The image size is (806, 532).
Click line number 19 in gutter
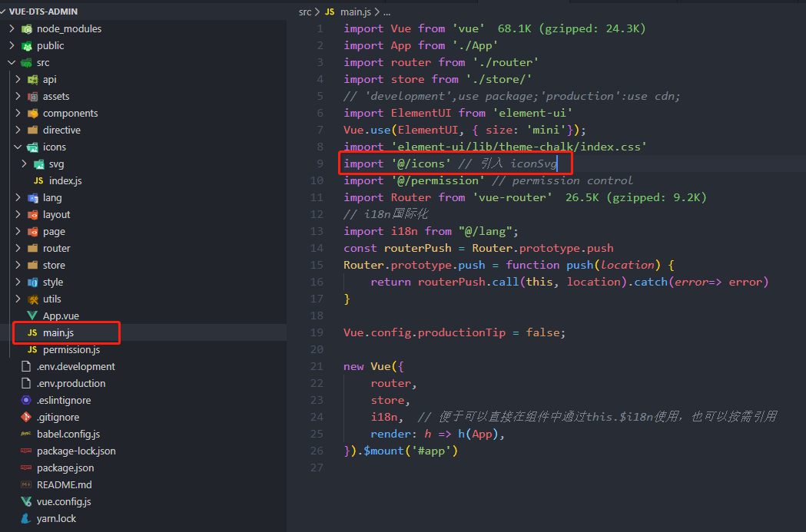(317, 332)
